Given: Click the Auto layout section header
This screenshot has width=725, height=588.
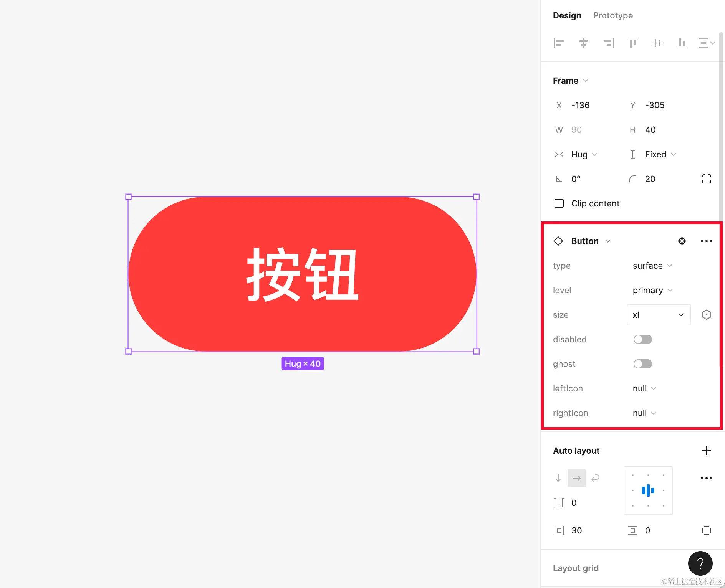Looking at the screenshot, I should 576,451.
